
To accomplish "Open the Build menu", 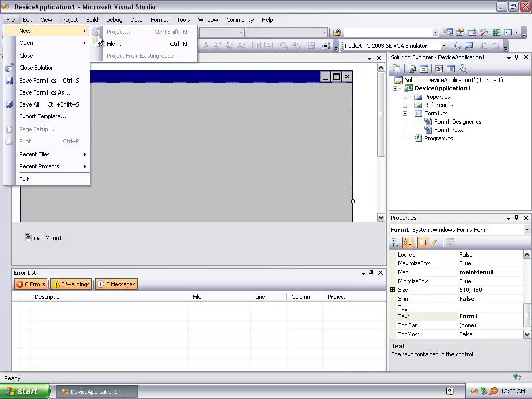I will 92,20.
